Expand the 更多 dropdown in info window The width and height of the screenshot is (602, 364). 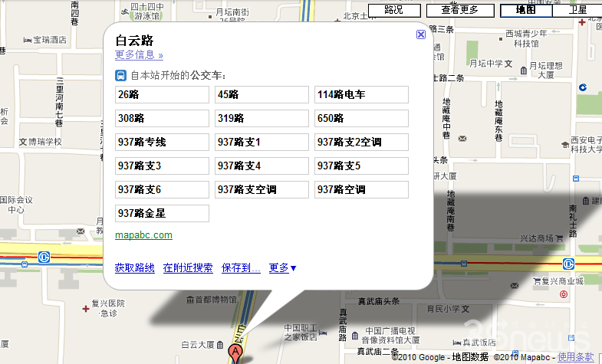click(x=282, y=268)
